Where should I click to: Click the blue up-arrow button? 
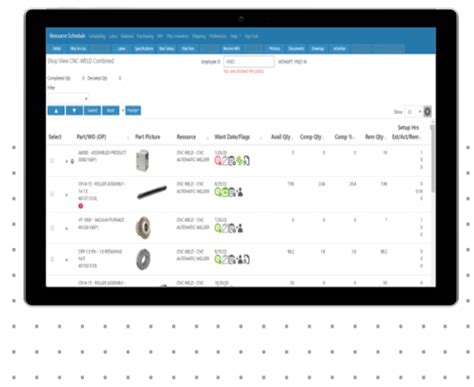tap(56, 110)
